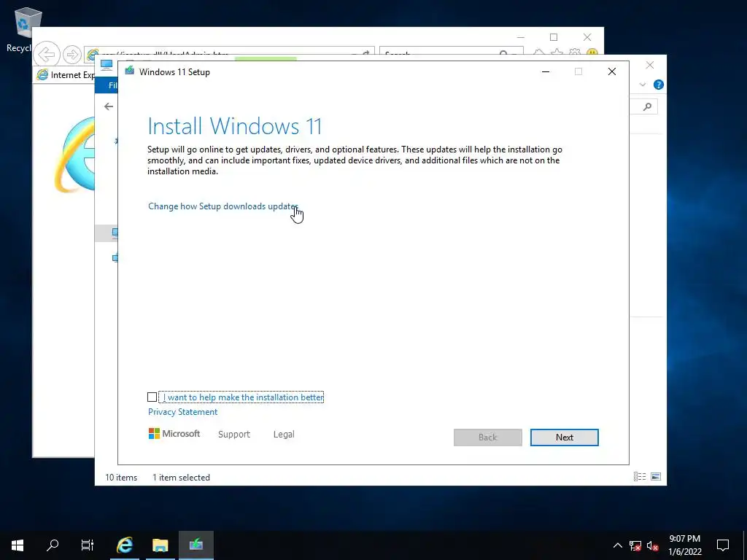Select the Internet Explorer tab
Viewport: 747px width, 560px height.
65,75
